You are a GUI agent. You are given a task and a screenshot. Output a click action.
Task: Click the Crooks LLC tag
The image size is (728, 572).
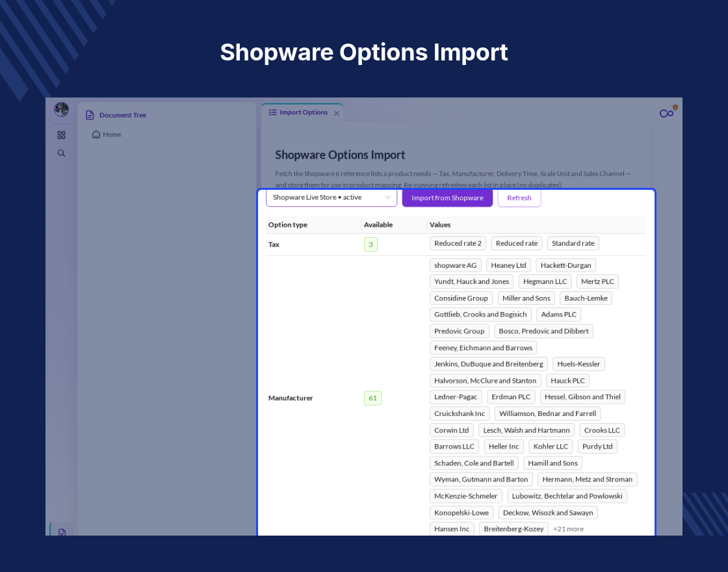pyautogui.click(x=602, y=430)
